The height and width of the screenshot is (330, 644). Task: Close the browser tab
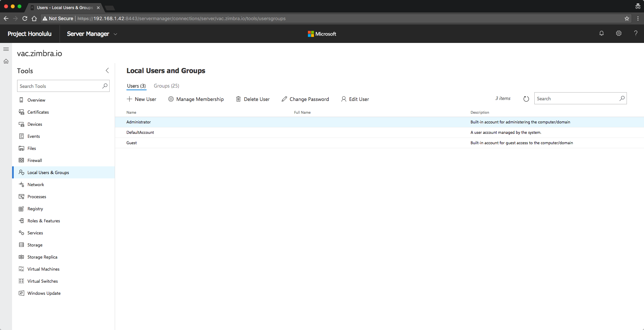(x=98, y=8)
